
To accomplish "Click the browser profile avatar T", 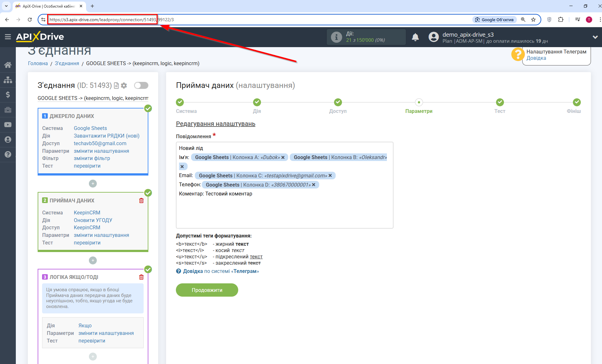I will pyautogui.click(x=589, y=20).
